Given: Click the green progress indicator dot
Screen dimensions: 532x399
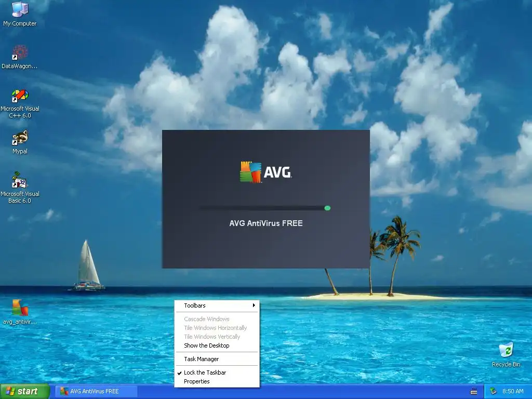Looking at the screenshot, I should click(x=327, y=208).
